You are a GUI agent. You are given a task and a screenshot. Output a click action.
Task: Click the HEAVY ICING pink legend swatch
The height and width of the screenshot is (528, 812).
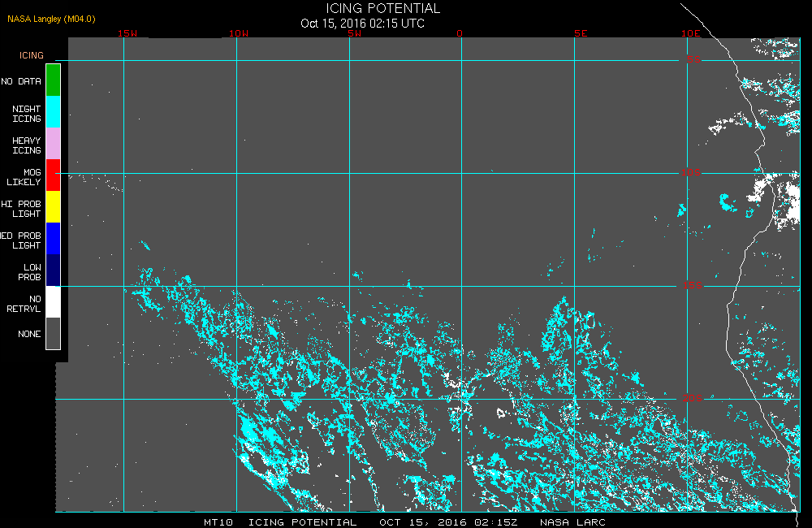pyautogui.click(x=54, y=144)
